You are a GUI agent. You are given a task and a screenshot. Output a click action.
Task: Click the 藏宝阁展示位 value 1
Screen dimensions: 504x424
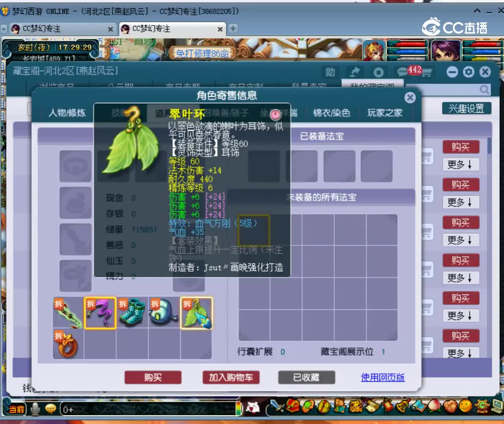[x=383, y=352]
